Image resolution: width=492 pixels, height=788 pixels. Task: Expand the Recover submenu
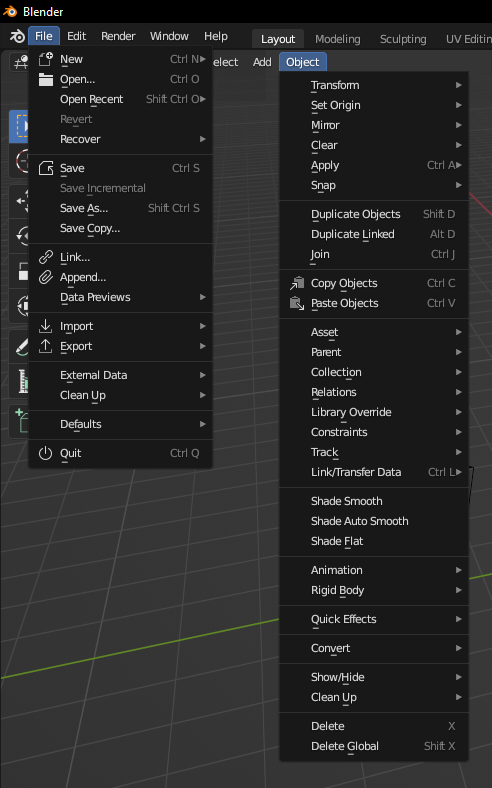point(121,139)
